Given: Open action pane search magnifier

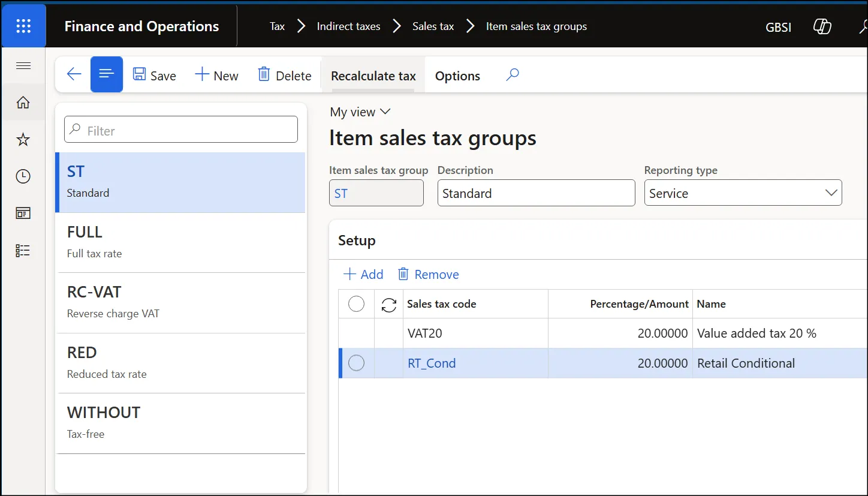Looking at the screenshot, I should (x=513, y=75).
